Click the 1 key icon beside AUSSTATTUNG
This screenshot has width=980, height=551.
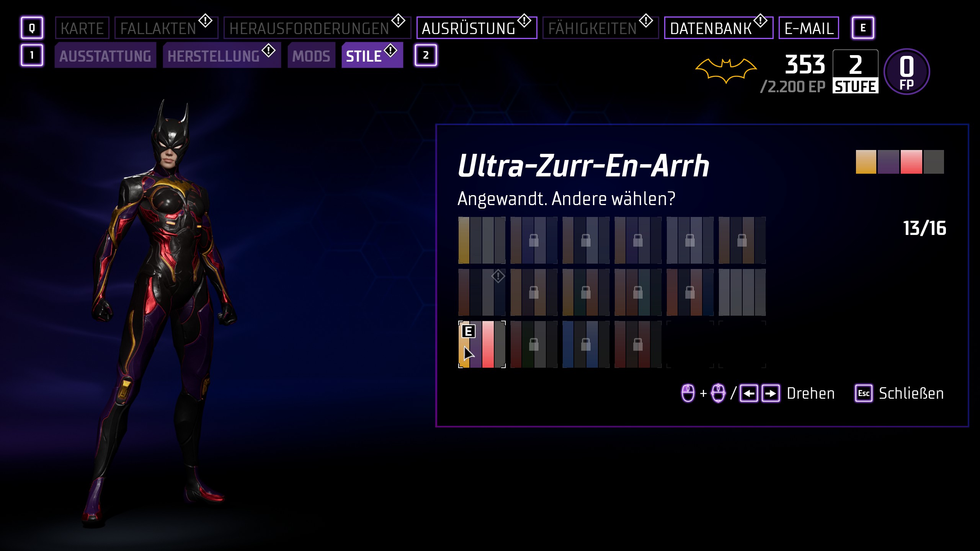pos(32,55)
